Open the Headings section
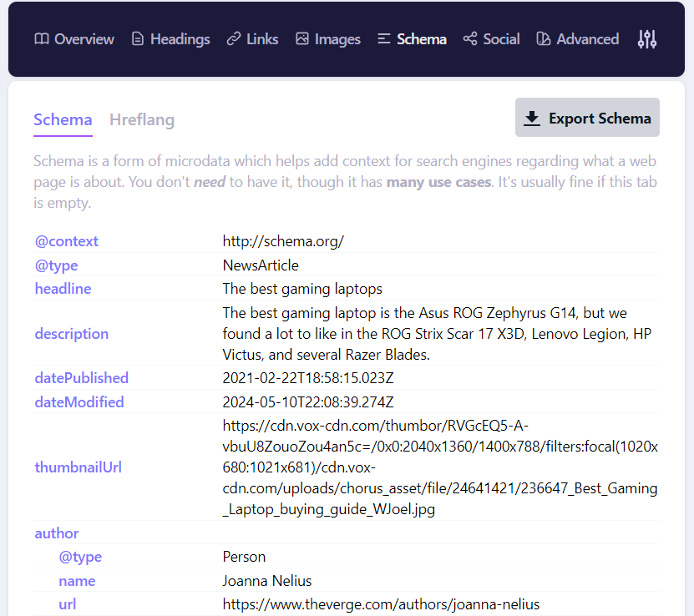This screenshot has width=694, height=616. point(180,39)
